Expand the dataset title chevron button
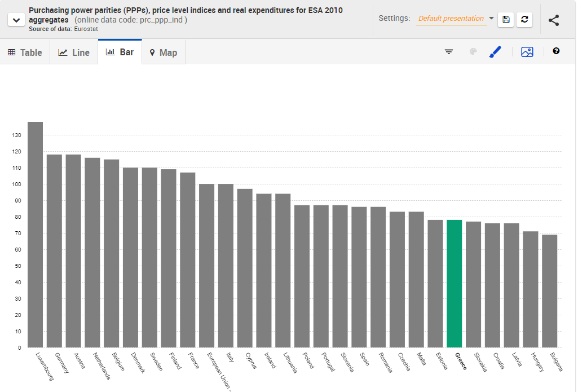Image resolution: width=578 pixels, height=392 pixels. click(16, 20)
